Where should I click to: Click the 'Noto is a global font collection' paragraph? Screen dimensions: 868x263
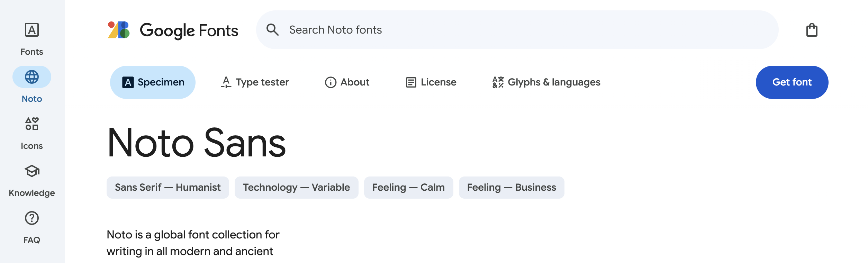pyautogui.click(x=193, y=243)
